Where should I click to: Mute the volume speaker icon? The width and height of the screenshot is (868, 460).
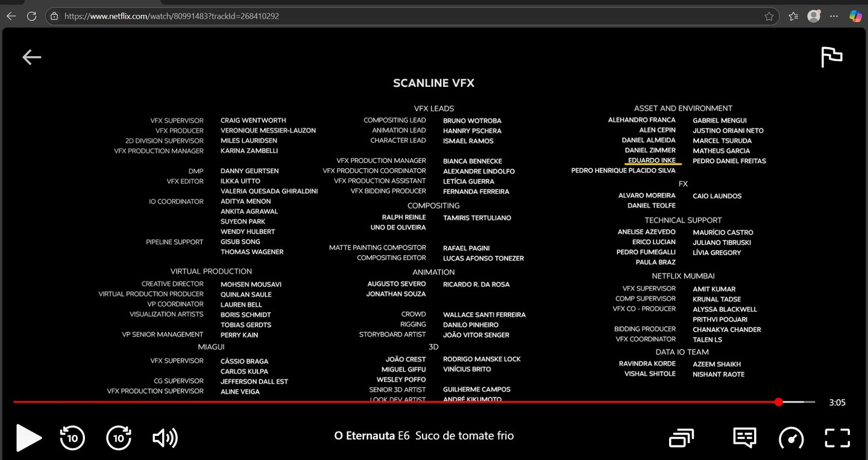pyautogui.click(x=165, y=438)
